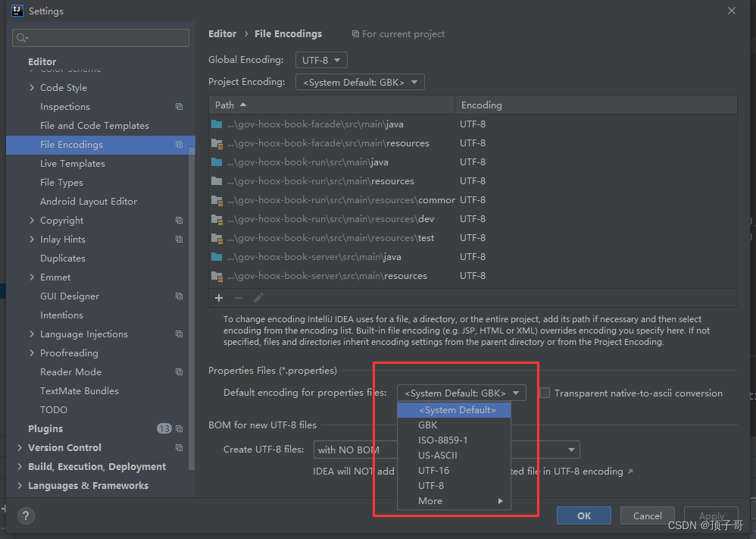Enable Transparent native-to-ascii conversion checkbox

545,393
